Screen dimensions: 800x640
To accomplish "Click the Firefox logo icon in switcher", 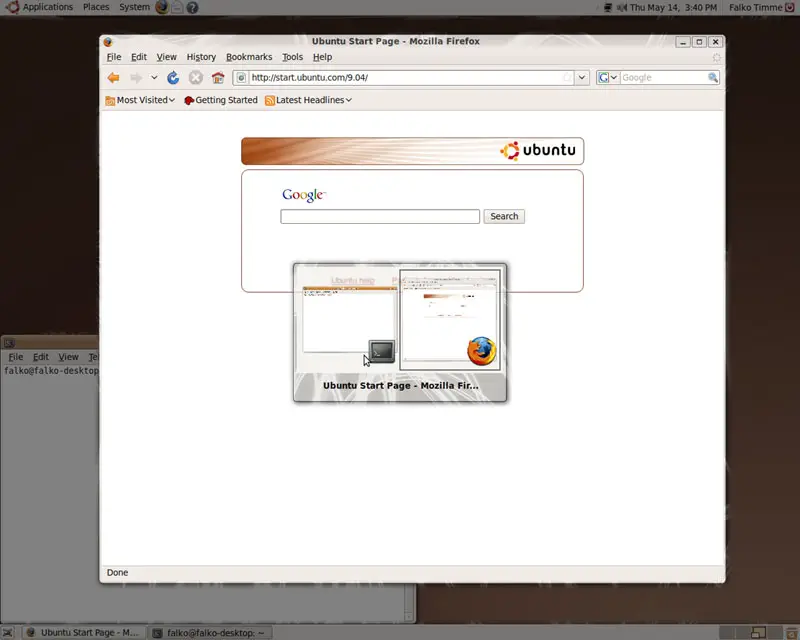I will [482, 351].
